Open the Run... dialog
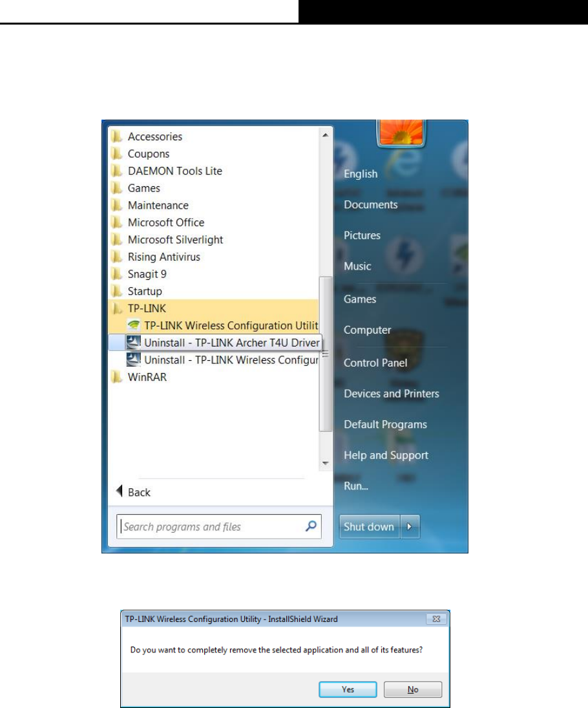The image size is (588, 708). pos(356,486)
